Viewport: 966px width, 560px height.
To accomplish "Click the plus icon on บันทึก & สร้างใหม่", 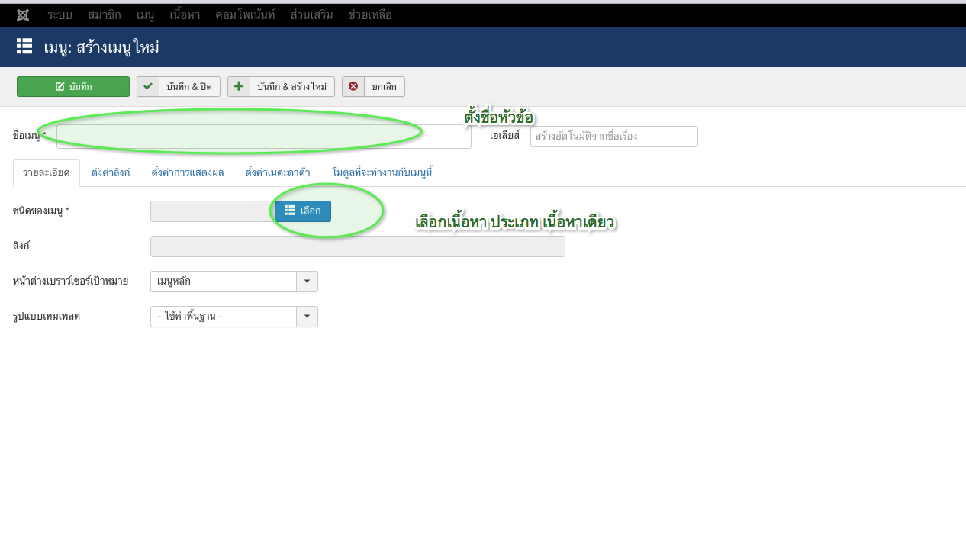I will click(x=239, y=86).
